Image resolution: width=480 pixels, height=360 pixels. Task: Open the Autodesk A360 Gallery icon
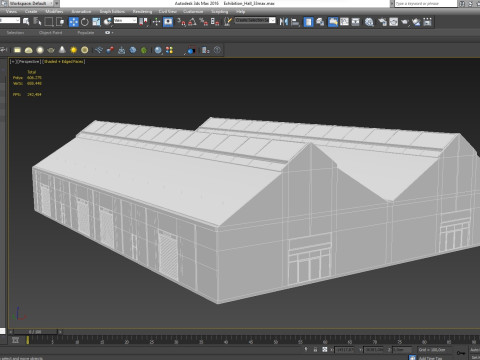click(427, 22)
